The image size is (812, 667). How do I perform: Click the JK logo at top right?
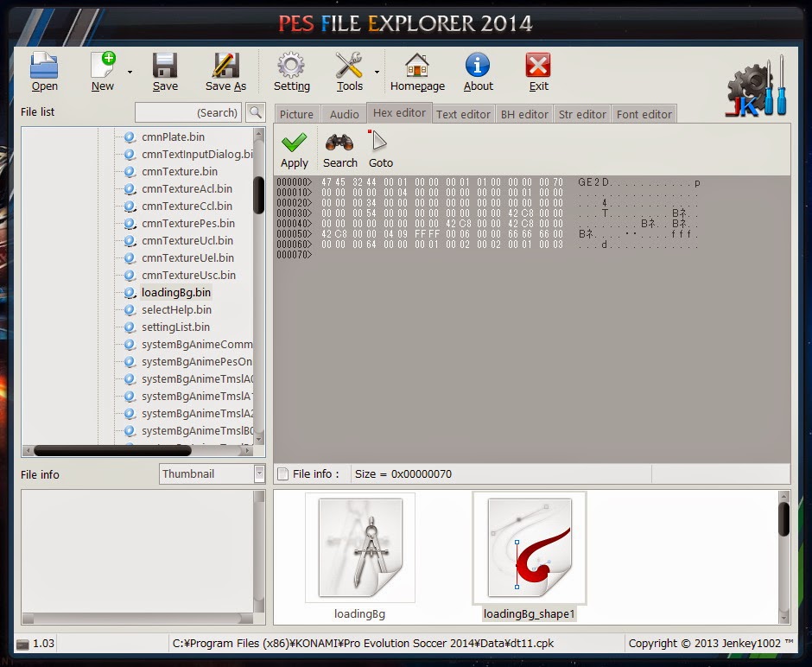[757, 86]
